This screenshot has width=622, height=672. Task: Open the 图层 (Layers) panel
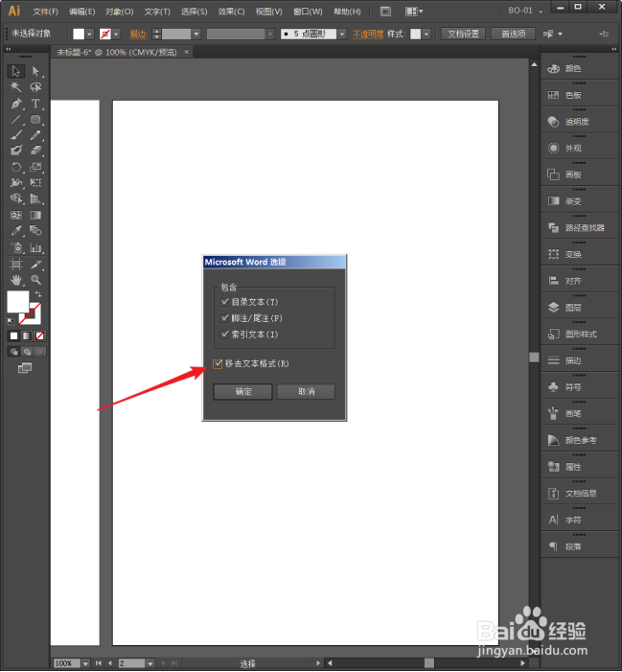[580, 308]
